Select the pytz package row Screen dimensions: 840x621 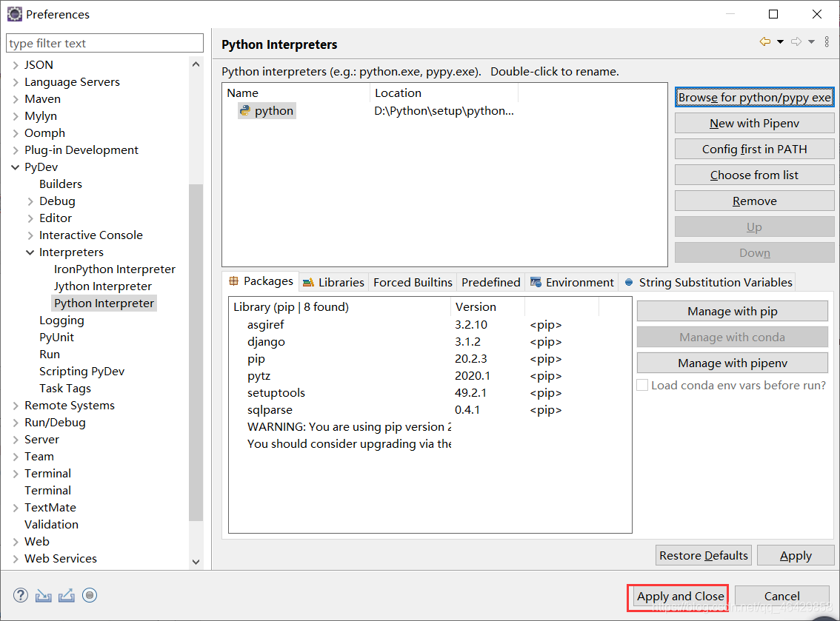tap(430, 376)
